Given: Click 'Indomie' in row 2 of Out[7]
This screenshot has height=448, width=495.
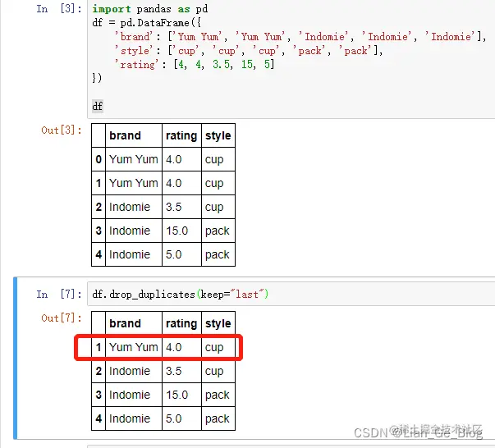Looking at the screenshot, I should 130,371.
